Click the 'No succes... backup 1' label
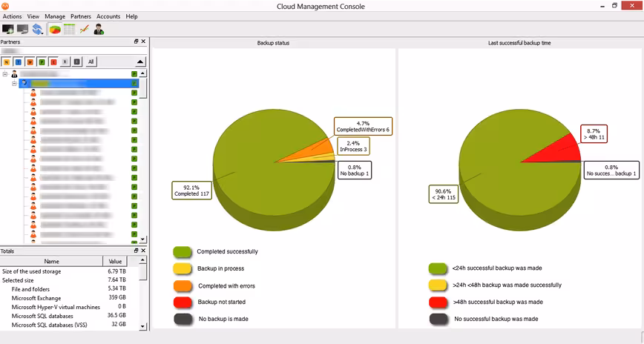644x344 pixels. pos(611,170)
